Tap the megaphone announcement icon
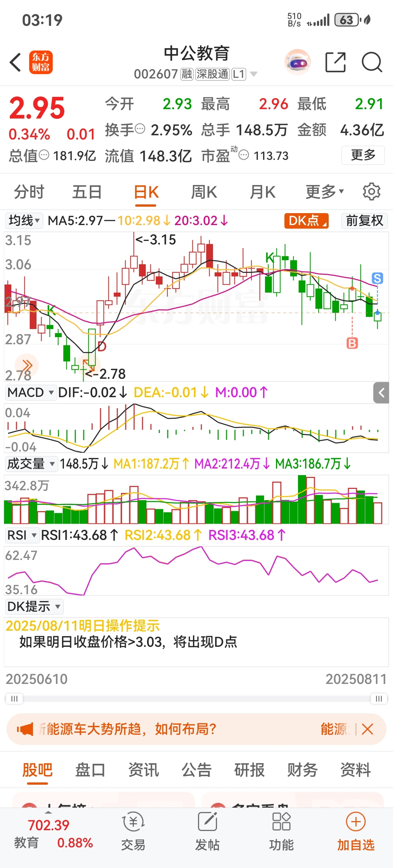Image resolution: width=393 pixels, height=868 pixels. coord(25,729)
